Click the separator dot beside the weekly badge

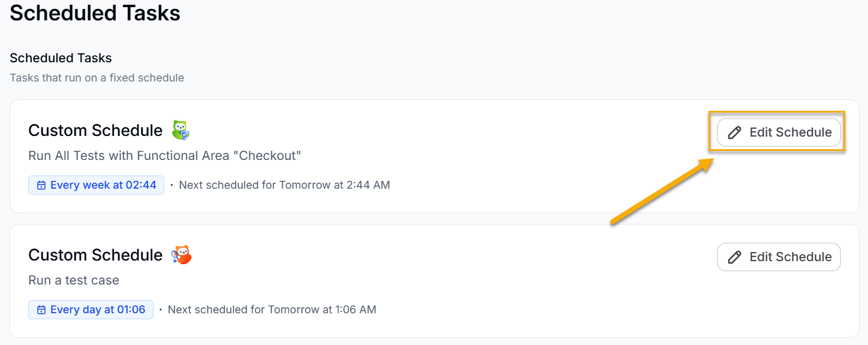171,184
